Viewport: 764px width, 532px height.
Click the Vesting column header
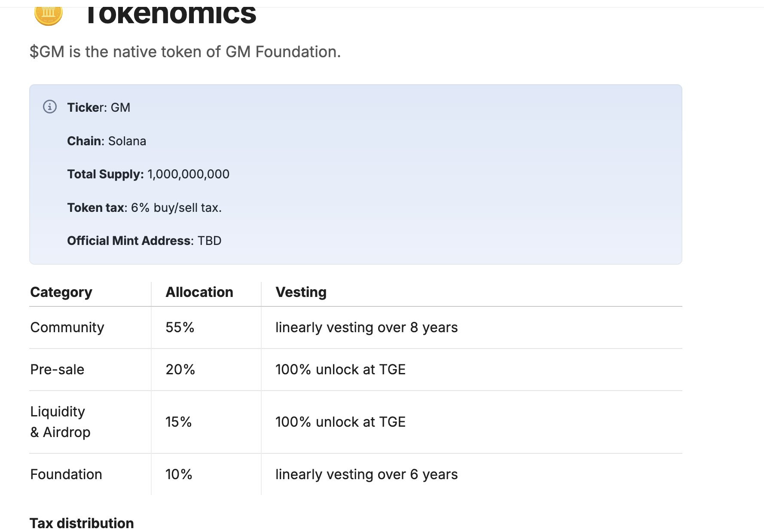(301, 292)
